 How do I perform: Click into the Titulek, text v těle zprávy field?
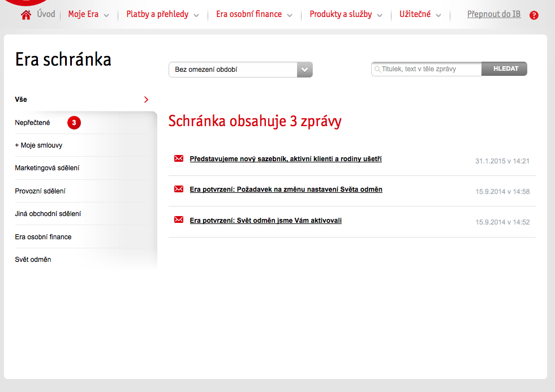click(x=427, y=69)
